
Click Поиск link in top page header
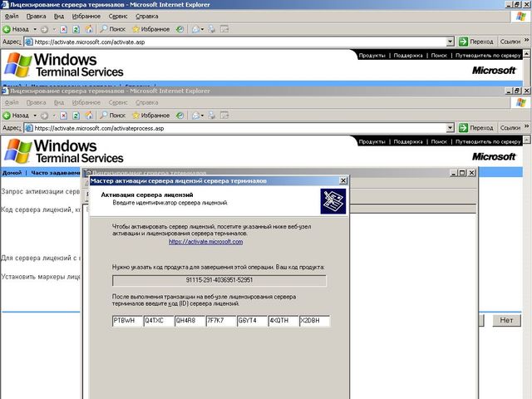[439, 56]
